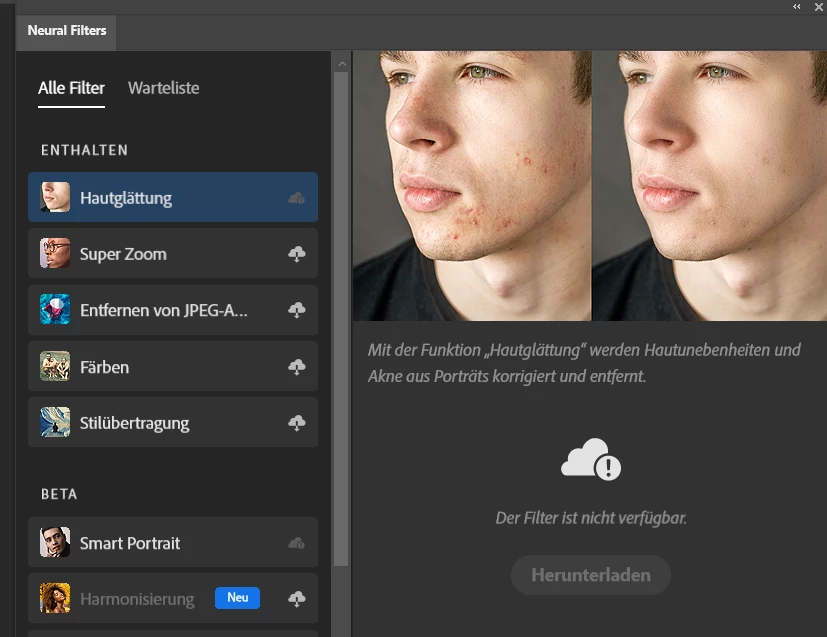Screen dimensions: 827x637
Task: Click the Färben filter thumbnail
Action: (x=55, y=366)
